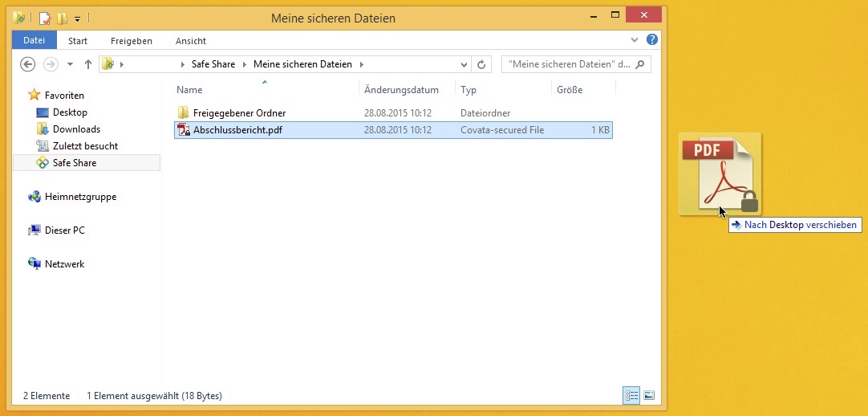Click the address bar root folder icon
The image size is (868, 416).
click(108, 64)
